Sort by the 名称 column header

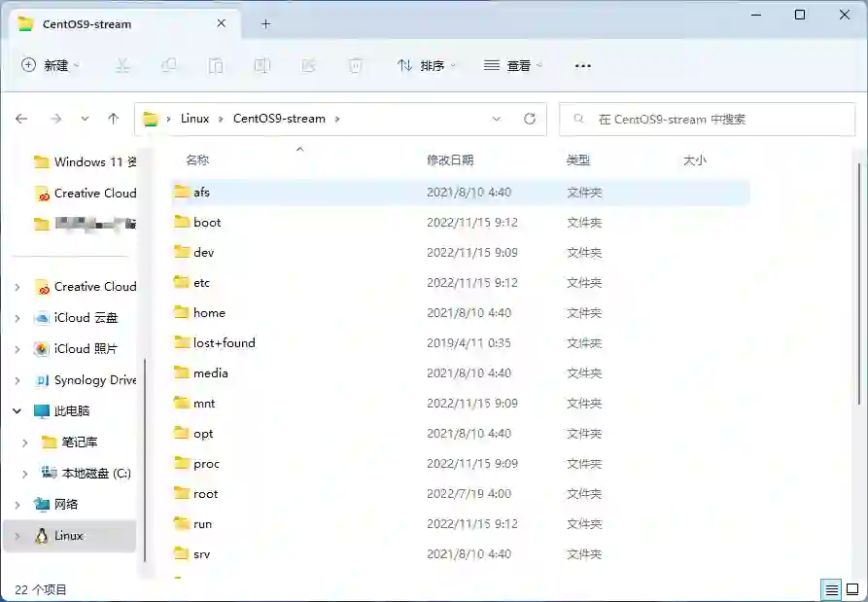(x=197, y=160)
